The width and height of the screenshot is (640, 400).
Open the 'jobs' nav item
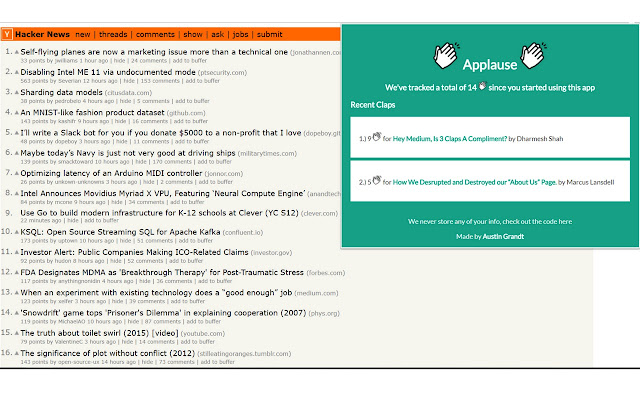[240, 34]
